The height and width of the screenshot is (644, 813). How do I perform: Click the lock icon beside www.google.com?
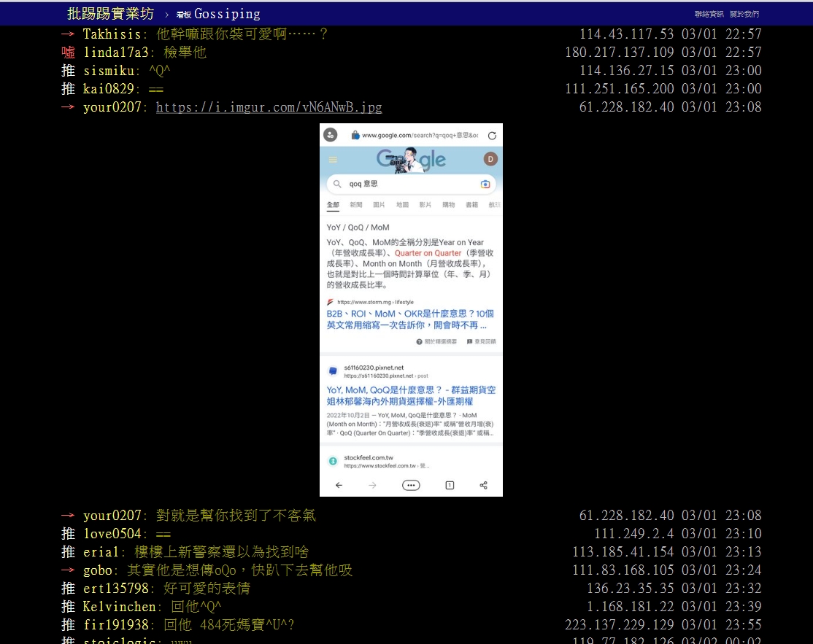coord(355,135)
